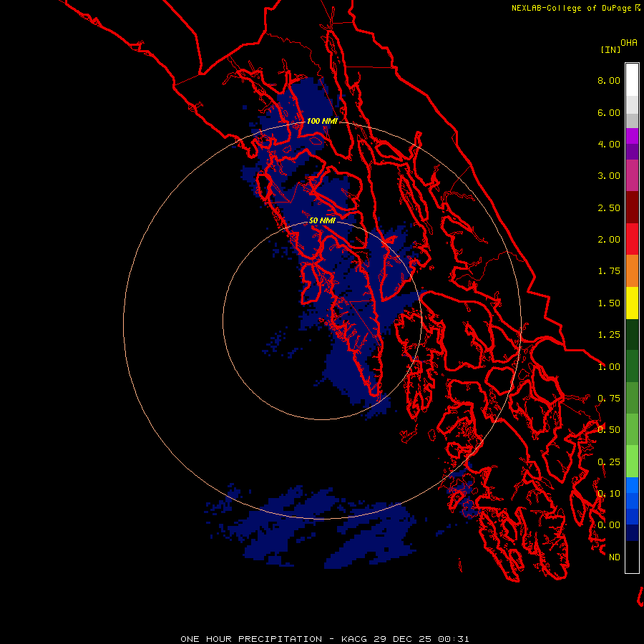Click the OHA product label

pos(629,43)
